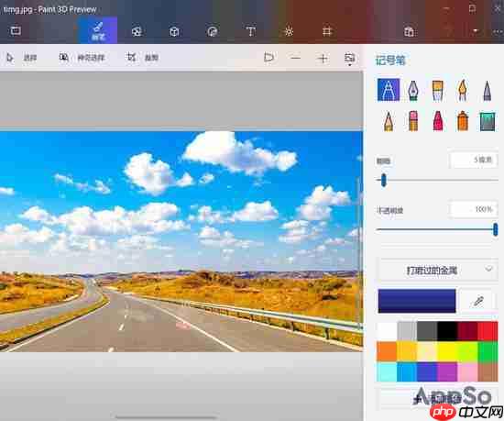Pick the bright yellow color swatch
The height and width of the screenshot is (421, 504).
coord(447,351)
